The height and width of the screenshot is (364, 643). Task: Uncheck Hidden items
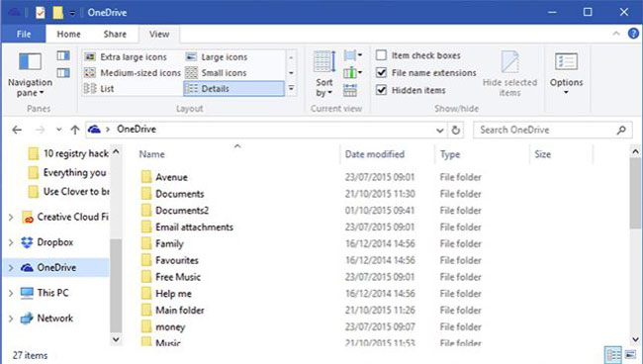tap(411, 90)
